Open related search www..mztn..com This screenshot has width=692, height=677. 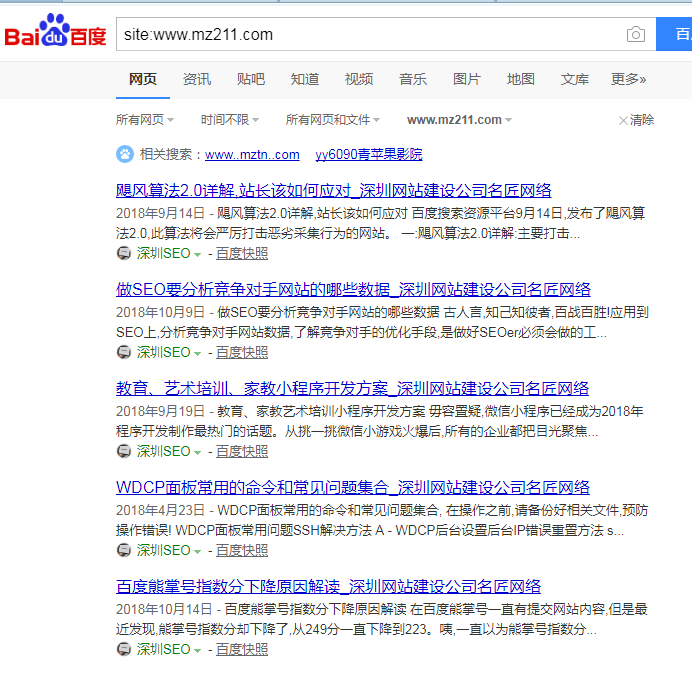[252, 154]
